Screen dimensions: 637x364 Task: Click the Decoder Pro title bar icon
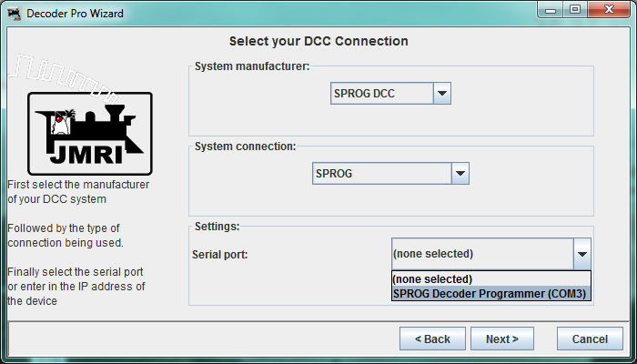[15, 14]
